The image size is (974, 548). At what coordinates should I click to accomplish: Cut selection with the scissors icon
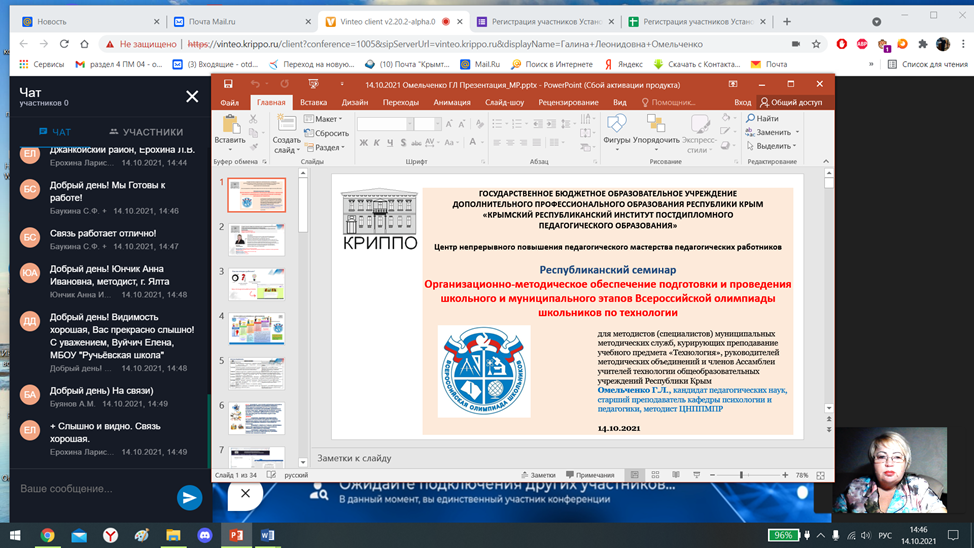(253, 119)
